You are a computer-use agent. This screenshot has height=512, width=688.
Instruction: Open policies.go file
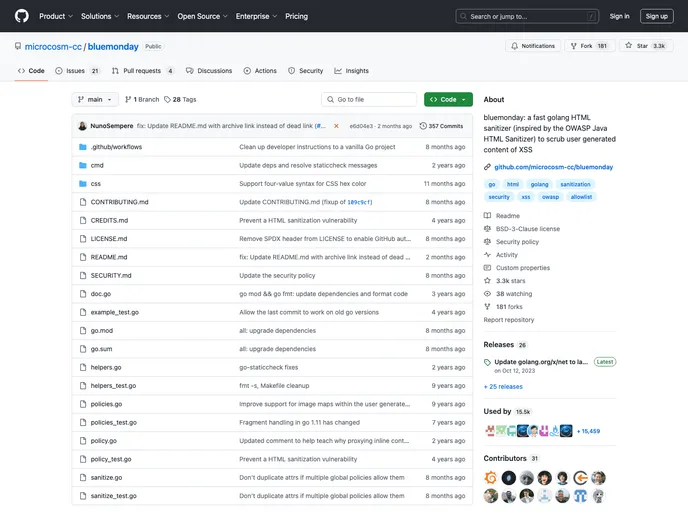106,404
